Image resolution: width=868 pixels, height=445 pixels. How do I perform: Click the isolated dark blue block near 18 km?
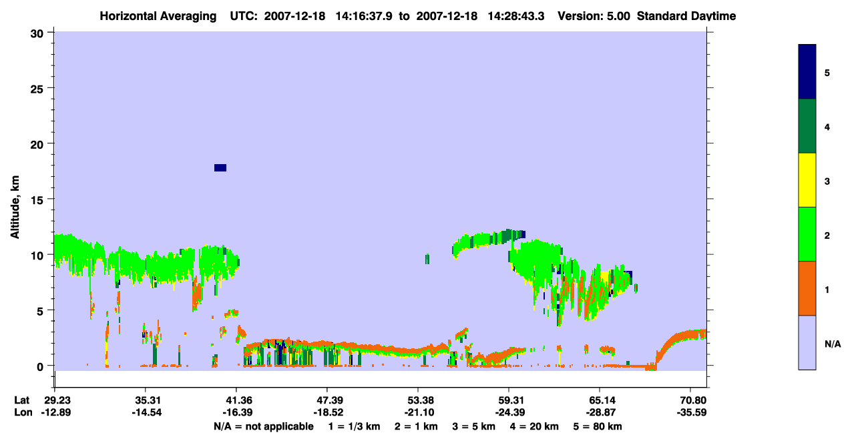220,167
